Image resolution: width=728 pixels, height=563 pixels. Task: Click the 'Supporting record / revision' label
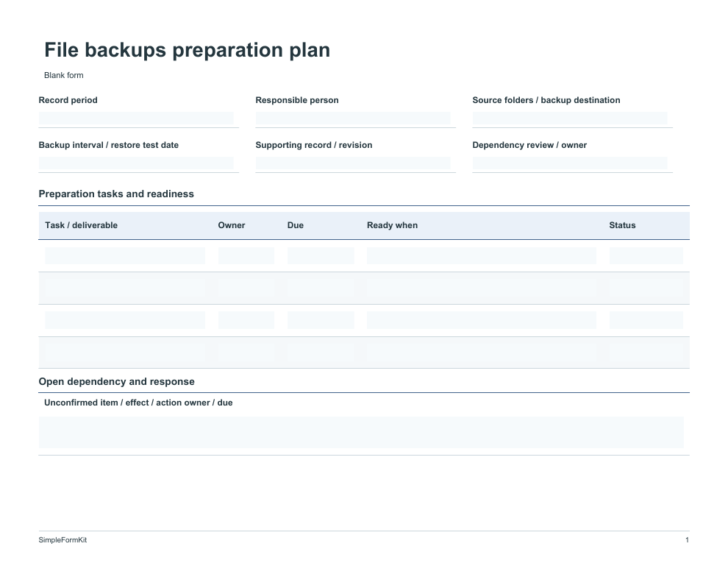click(x=314, y=145)
